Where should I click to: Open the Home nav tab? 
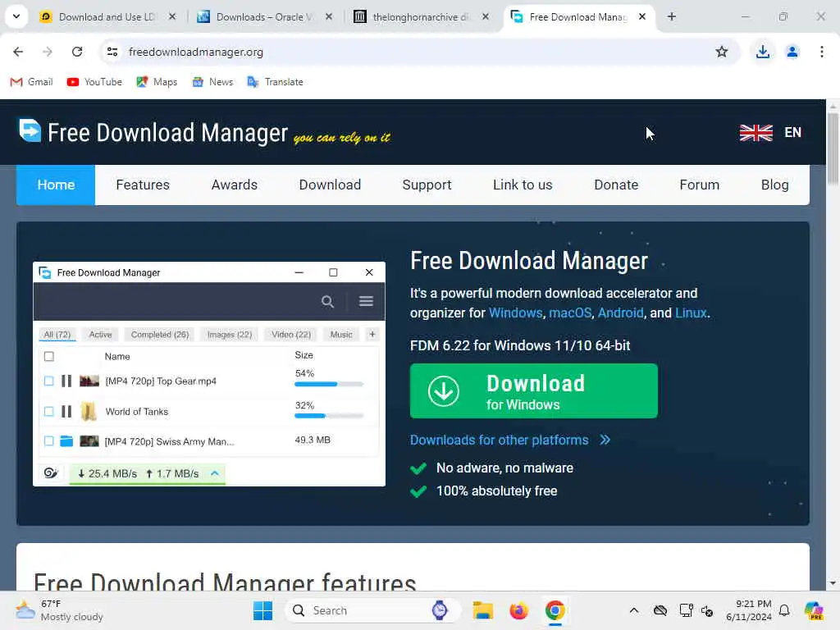click(x=56, y=185)
